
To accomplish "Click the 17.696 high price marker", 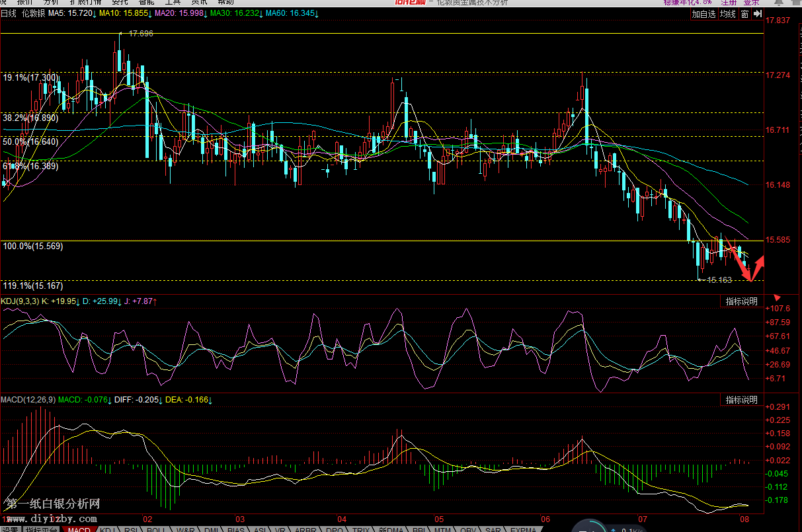I will pyautogui.click(x=140, y=33).
